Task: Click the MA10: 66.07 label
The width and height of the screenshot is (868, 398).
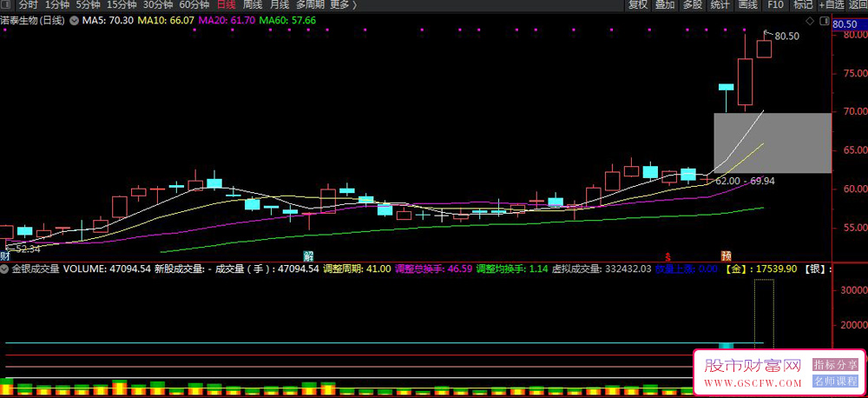Action: [x=166, y=21]
